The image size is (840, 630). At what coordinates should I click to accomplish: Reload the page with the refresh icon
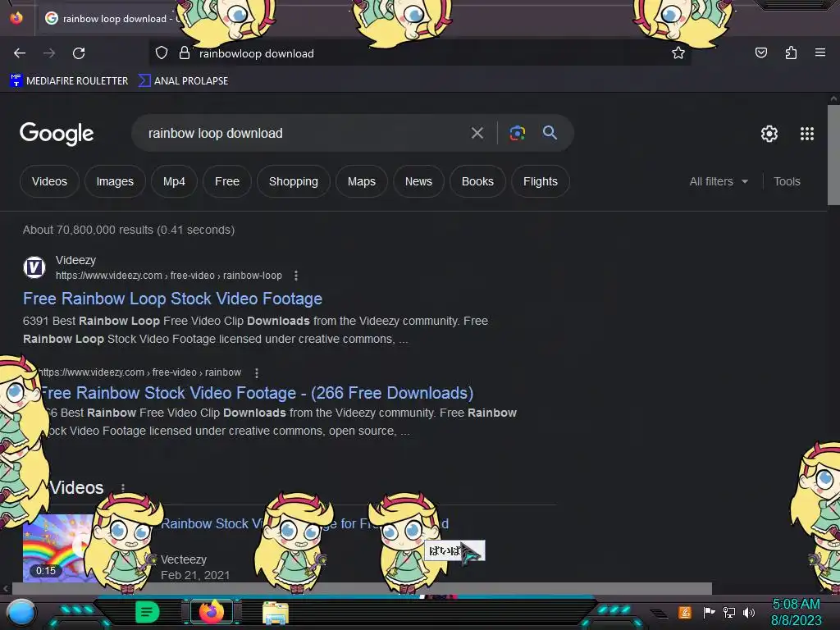[79, 53]
